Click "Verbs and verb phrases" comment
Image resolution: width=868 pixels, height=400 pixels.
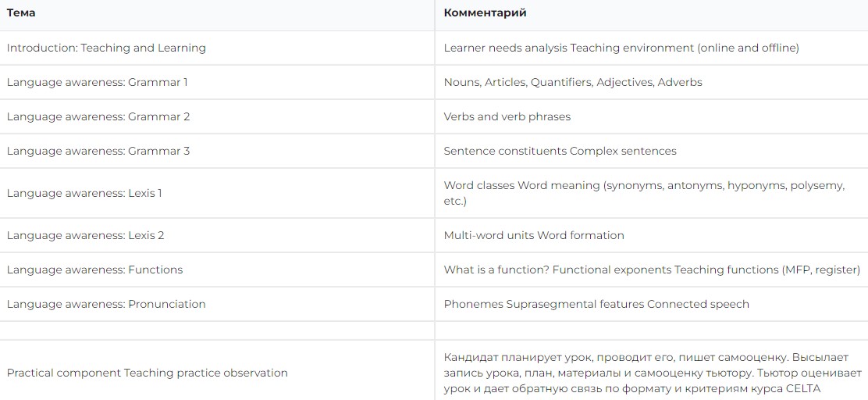(507, 116)
